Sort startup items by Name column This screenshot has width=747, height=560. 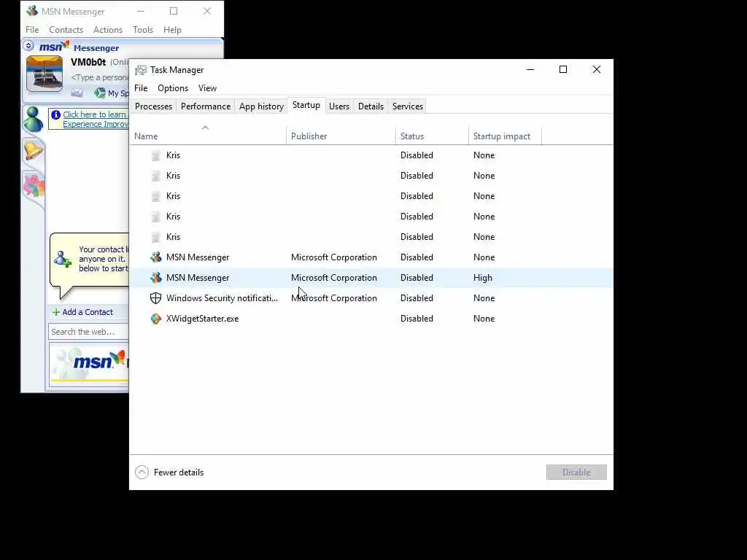tap(208, 136)
